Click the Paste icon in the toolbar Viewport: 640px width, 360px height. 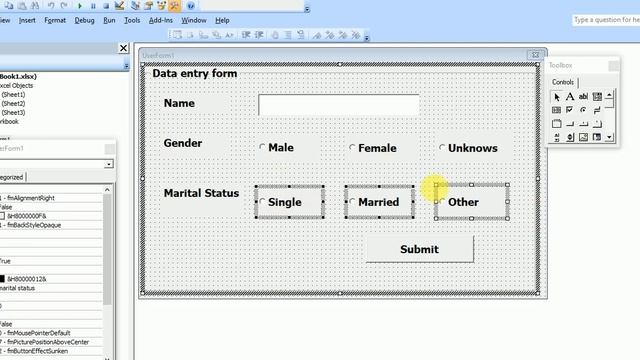[x=22, y=6]
